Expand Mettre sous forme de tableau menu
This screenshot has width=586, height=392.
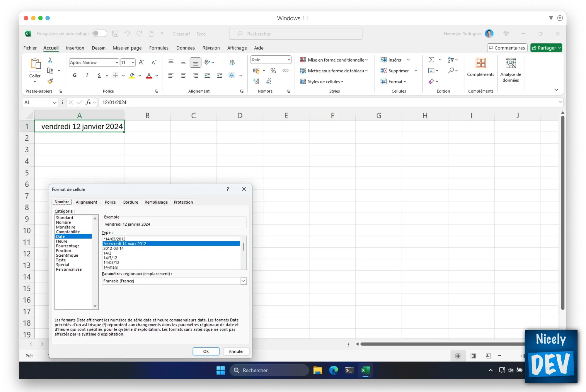[333, 71]
